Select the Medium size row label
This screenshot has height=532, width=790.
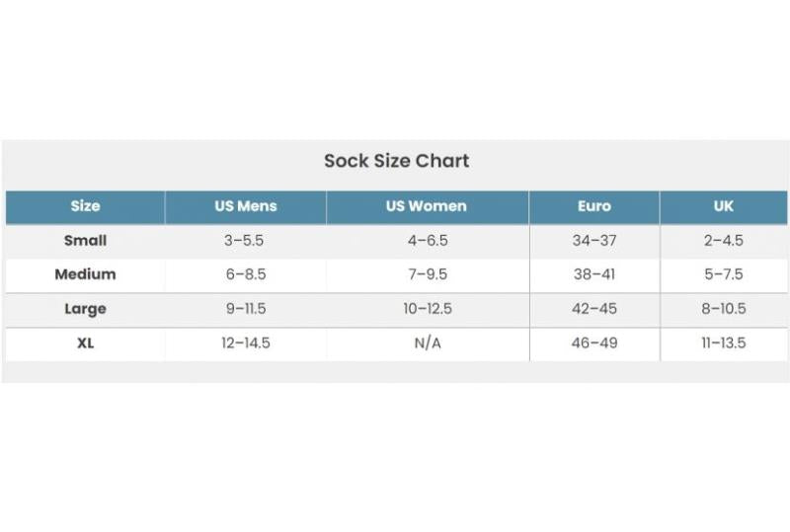click(85, 274)
